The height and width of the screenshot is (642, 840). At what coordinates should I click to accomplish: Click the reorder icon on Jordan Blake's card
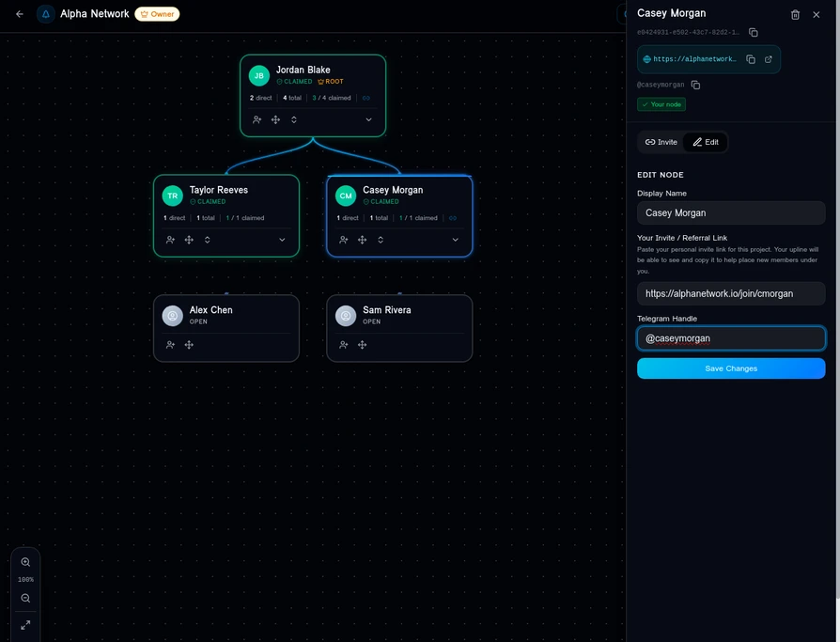(292, 119)
